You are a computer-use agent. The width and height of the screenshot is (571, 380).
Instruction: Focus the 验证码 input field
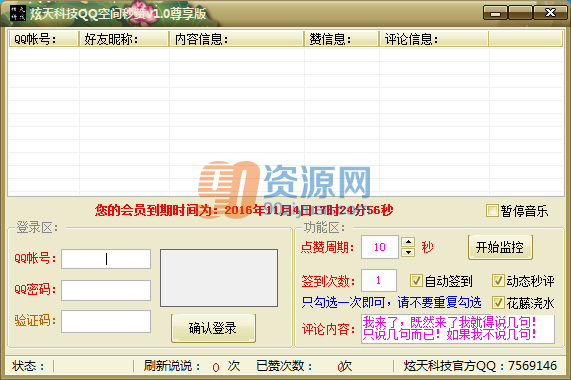pyautogui.click(x=106, y=321)
